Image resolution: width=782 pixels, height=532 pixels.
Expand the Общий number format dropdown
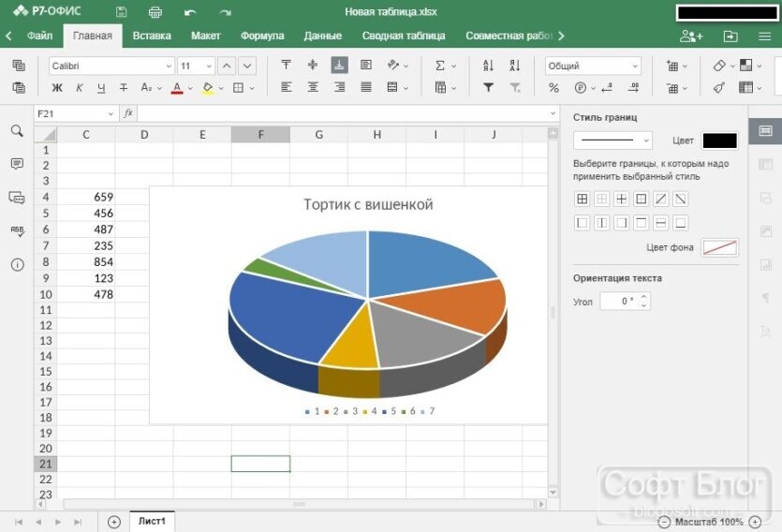593,66
